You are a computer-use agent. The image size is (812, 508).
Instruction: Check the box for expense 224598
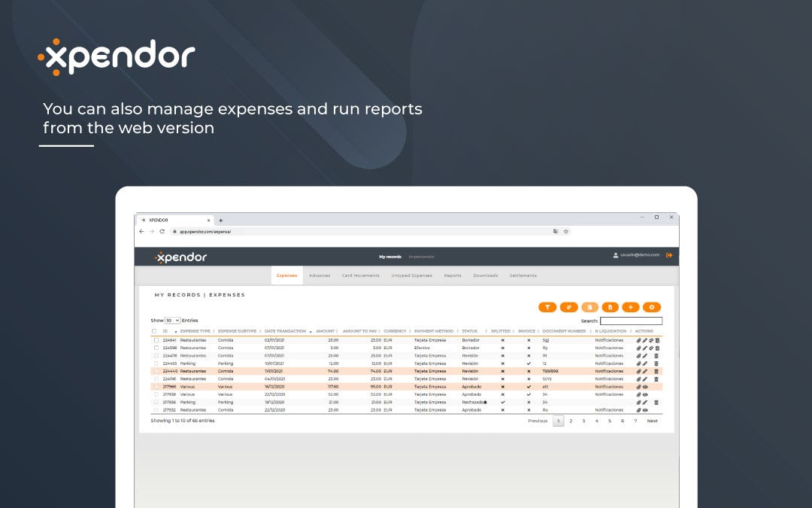[x=156, y=348]
